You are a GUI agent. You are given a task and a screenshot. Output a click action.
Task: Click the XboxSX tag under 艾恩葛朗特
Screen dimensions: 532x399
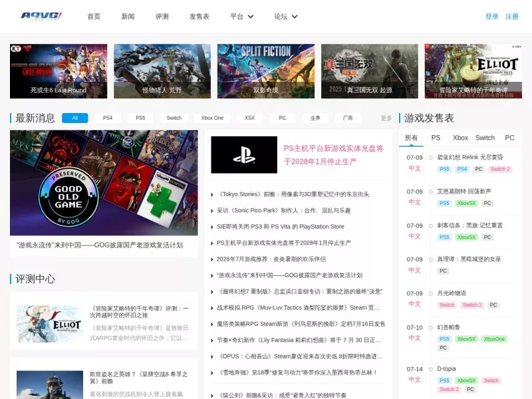pyautogui.click(x=466, y=203)
